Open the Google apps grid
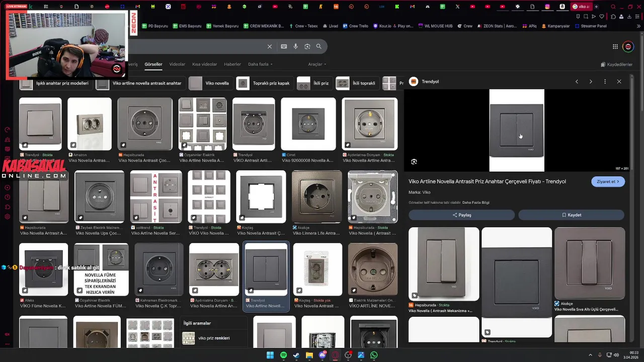The height and width of the screenshot is (362, 644). click(615, 47)
